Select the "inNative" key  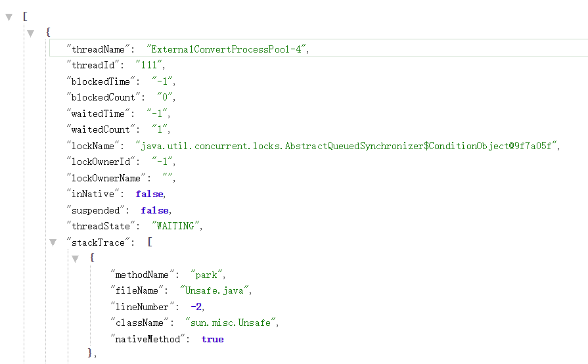pyautogui.click(x=93, y=194)
